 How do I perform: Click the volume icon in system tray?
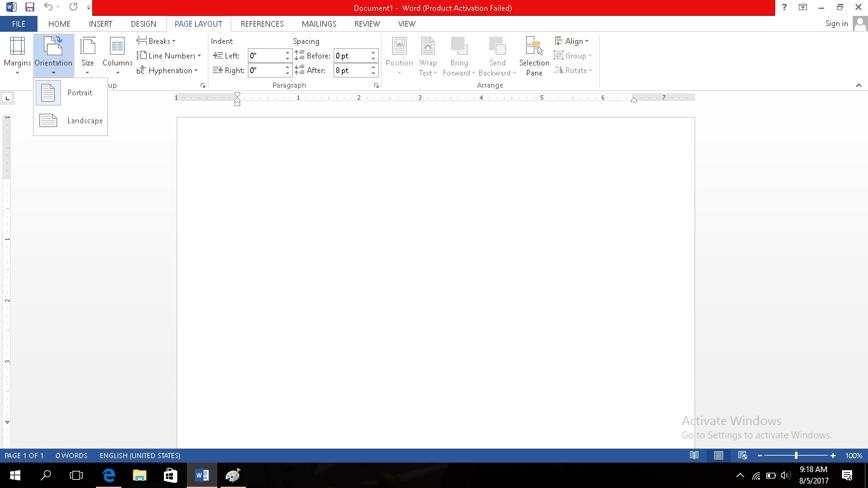[785, 475]
